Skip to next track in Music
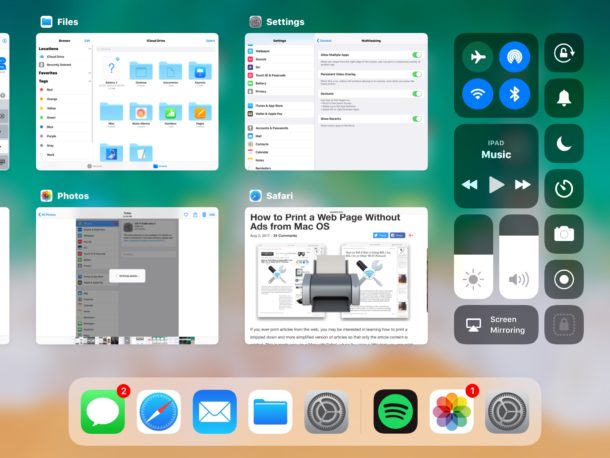The image size is (610, 458). coord(522,184)
